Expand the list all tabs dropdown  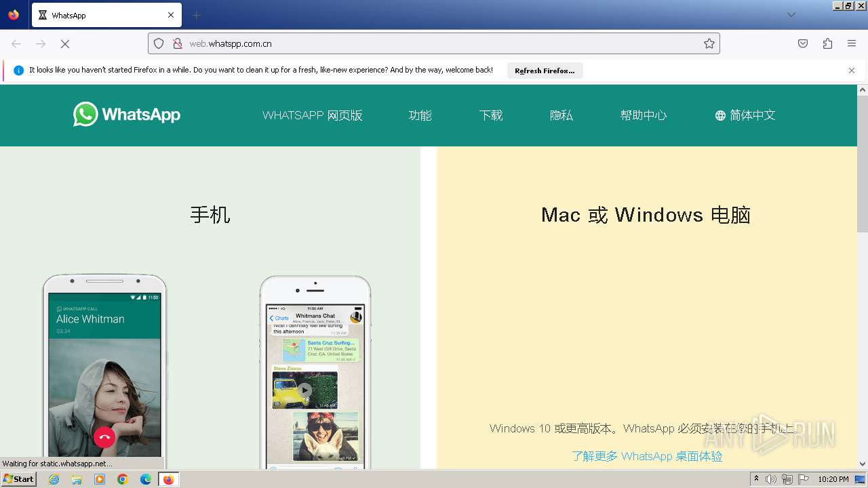pos(791,15)
